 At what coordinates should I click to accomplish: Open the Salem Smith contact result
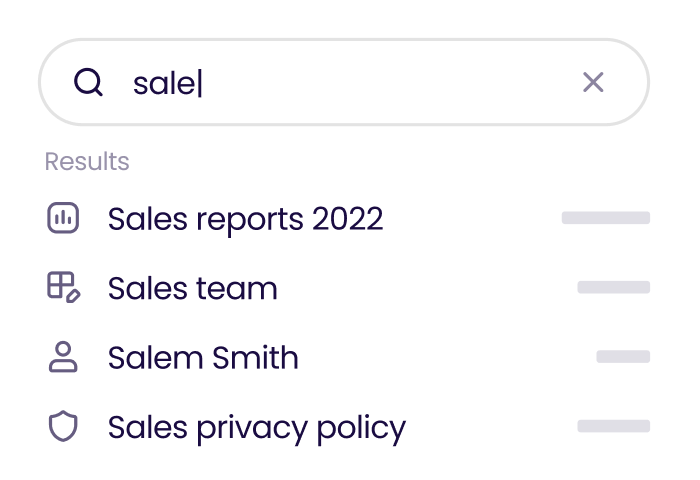pos(203,357)
